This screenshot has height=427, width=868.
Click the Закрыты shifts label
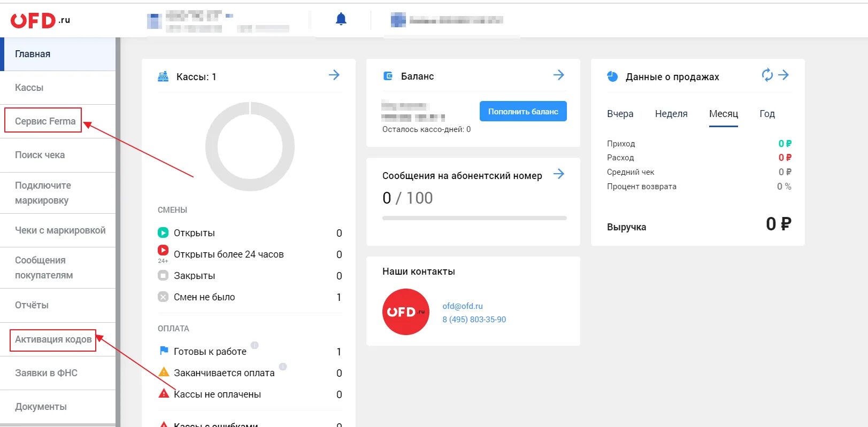(194, 276)
